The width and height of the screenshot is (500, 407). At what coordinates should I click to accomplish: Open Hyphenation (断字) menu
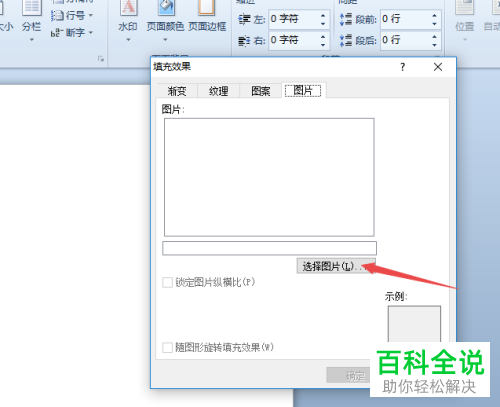click(72, 33)
